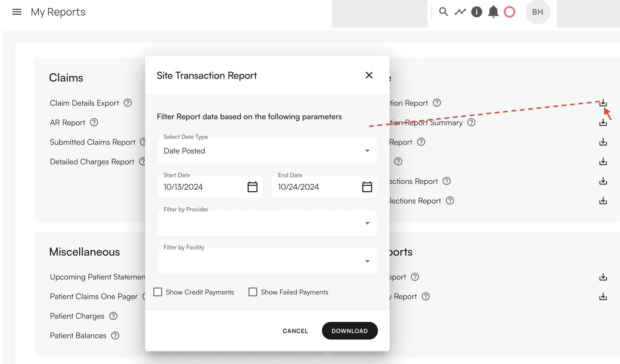The height and width of the screenshot is (364, 620).
Task: Click help icon next to AR Report
Action: (x=94, y=123)
